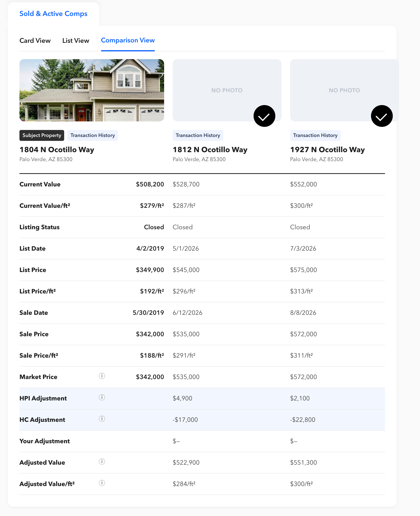
Task: Select the $349,900 list price
Action: pyautogui.click(x=150, y=270)
